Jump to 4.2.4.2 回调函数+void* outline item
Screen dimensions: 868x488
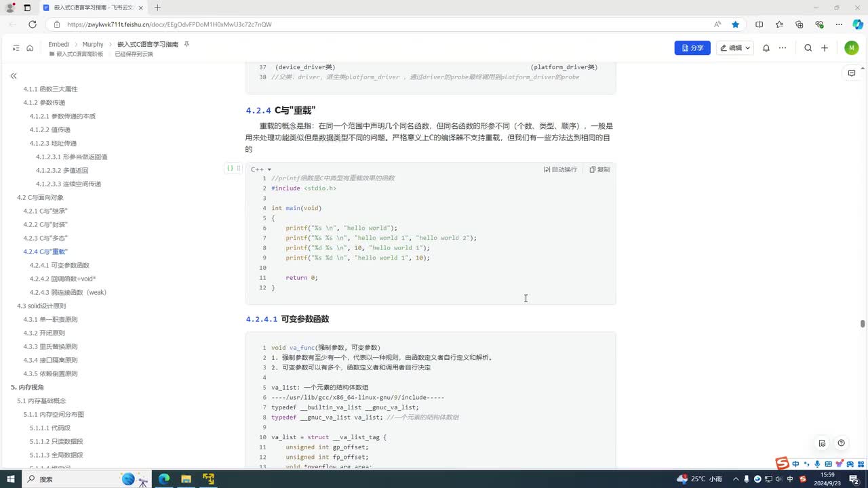(63, 279)
